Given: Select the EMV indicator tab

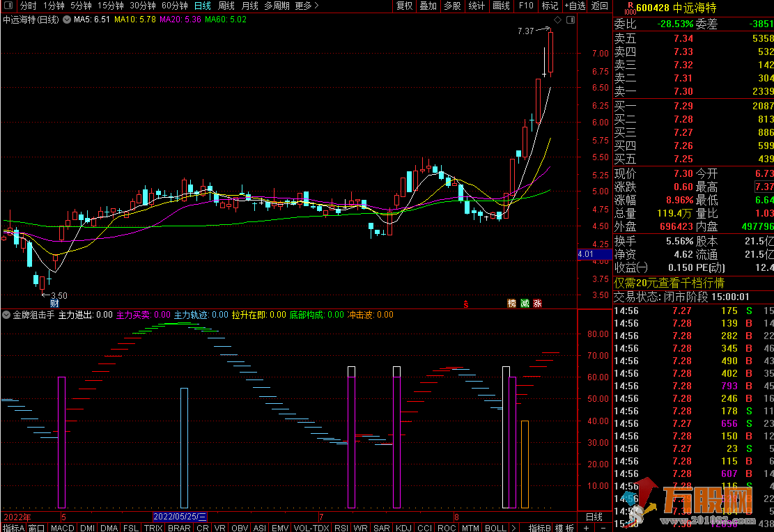Looking at the screenshot, I should (x=280, y=528).
